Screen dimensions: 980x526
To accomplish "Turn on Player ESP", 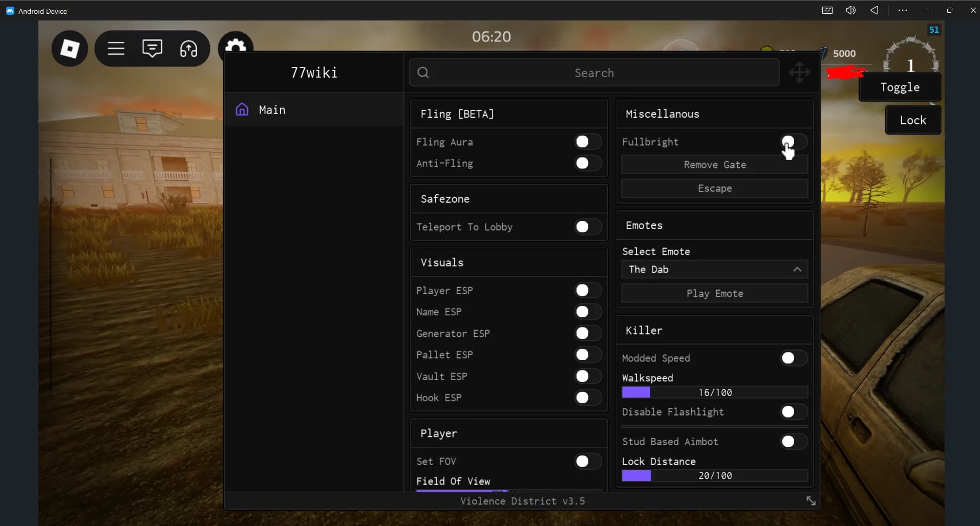I will (x=587, y=291).
